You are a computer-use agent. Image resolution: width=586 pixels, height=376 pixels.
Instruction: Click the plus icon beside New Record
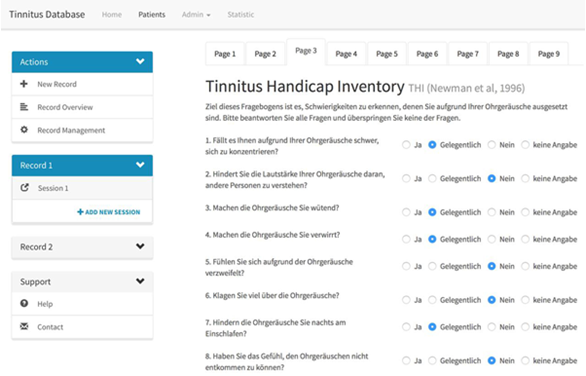[24, 84]
